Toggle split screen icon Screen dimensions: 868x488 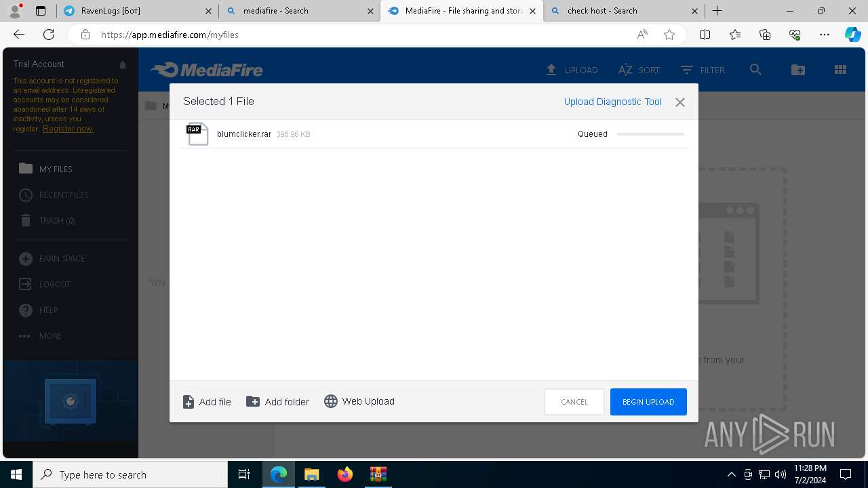point(705,35)
